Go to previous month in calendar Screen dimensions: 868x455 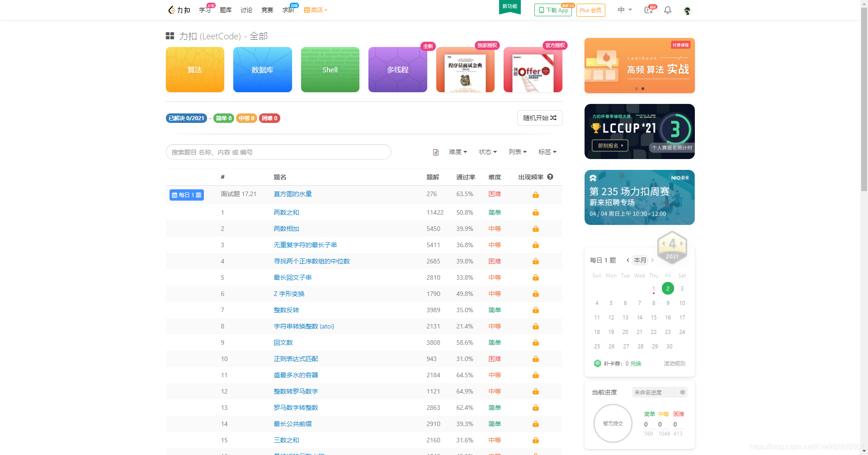click(628, 260)
